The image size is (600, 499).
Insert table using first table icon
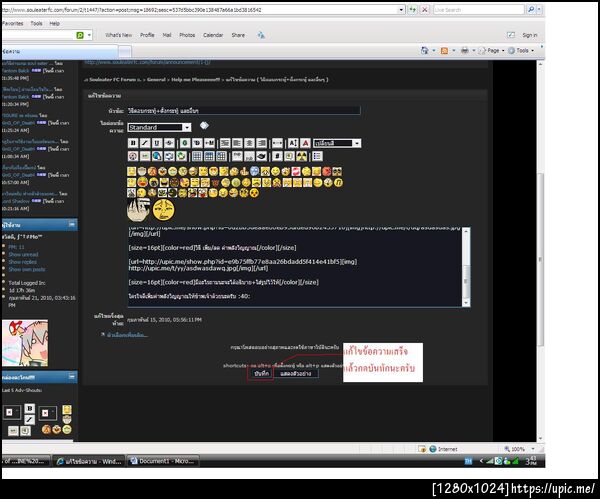point(197,156)
